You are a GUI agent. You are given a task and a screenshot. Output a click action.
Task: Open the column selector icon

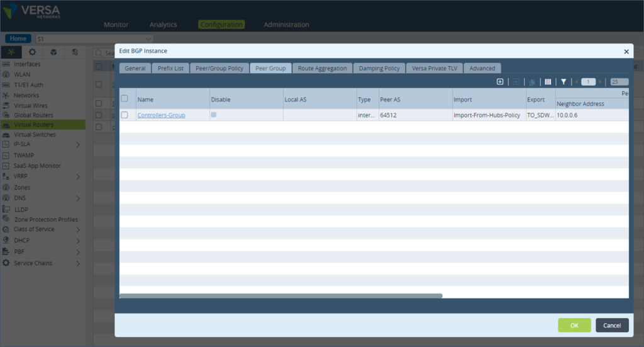coord(548,82)
